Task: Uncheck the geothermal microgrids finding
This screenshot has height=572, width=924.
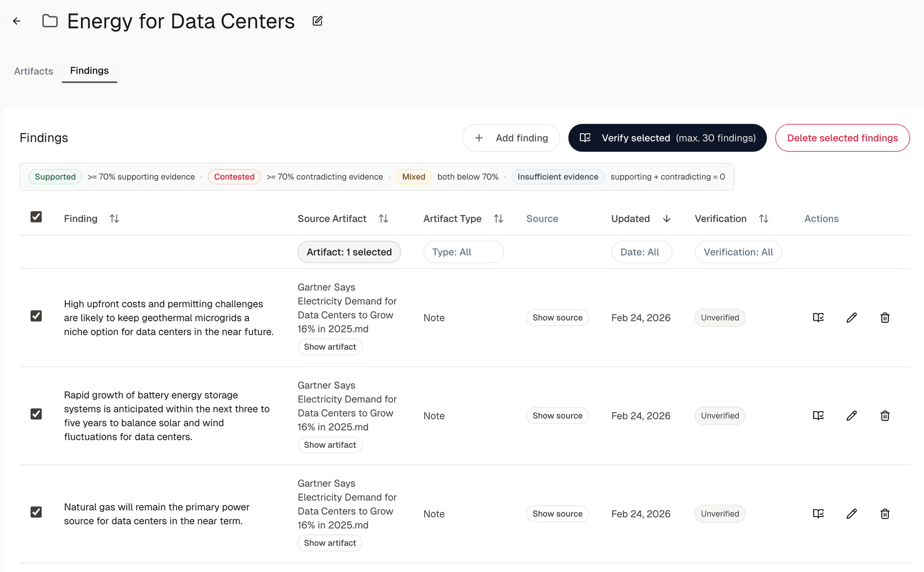Action: tap(36, 316)
